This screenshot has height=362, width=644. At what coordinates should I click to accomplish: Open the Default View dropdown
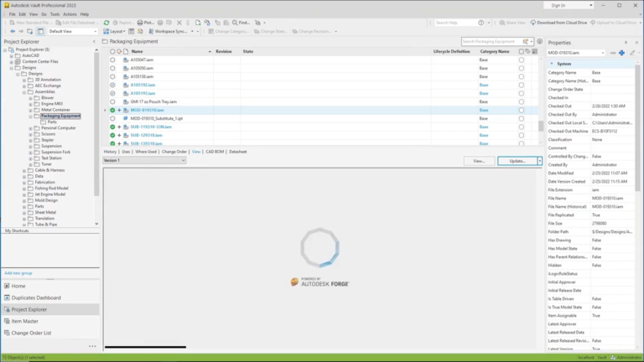pyautogui.click(x=96, y=31)
